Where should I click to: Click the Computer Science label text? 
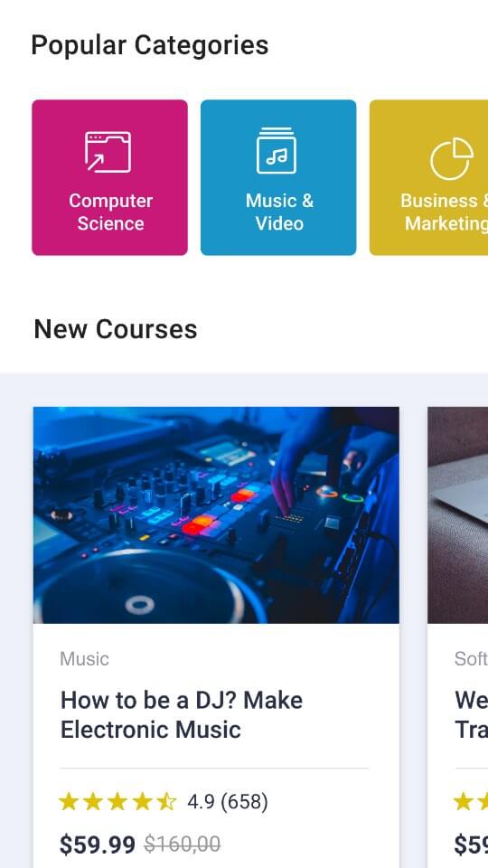[x=110, y=212]
